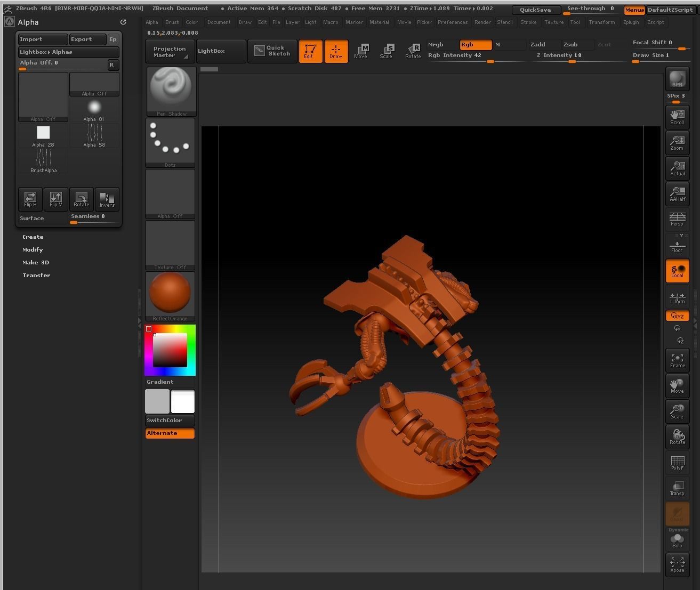The height and width of the screenshot is (590, 700).
Task: Pick a color in color picker
Action: click(x=170, y=350)
